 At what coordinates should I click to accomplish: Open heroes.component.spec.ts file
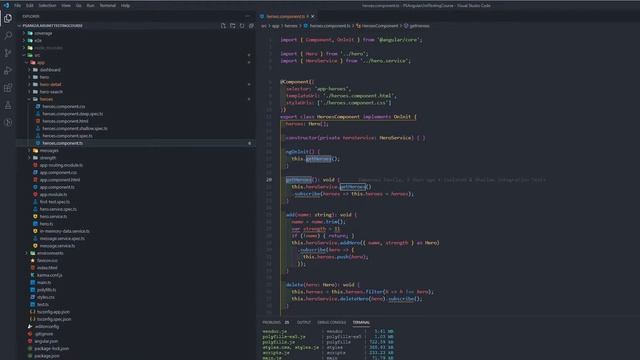point(68,136)
